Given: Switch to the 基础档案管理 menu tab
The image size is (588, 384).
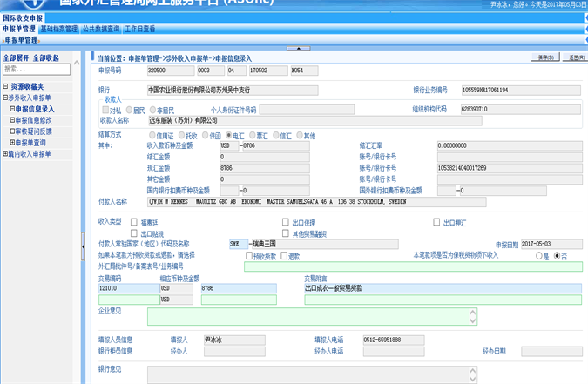Looking at the screenshot, I should [59, 30].
